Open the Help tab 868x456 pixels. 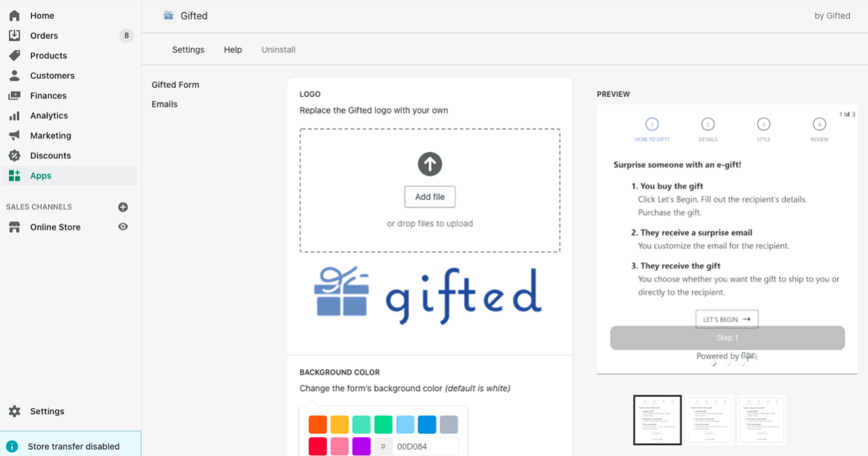point(233,50)
